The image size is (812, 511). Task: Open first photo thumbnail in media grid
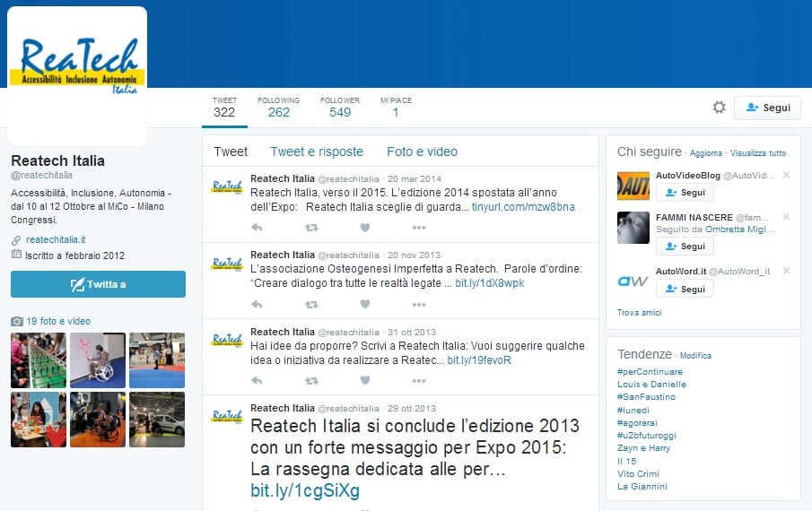click(x=31, y=359)
